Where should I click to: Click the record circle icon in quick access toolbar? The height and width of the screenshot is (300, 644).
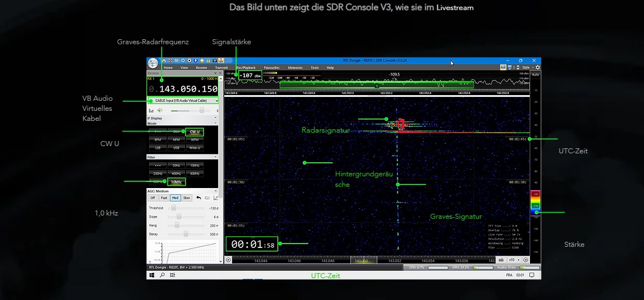[190, 60]
